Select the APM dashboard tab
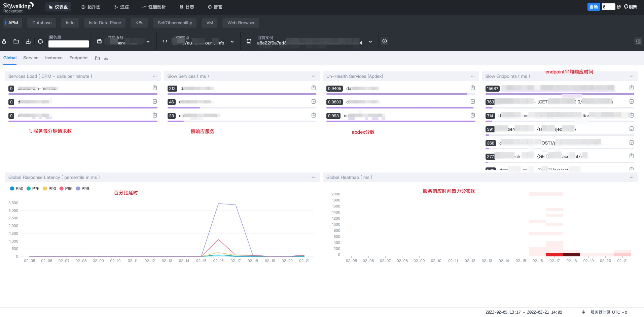The width and height of the screenshot is (644, 317). (13, 23)
